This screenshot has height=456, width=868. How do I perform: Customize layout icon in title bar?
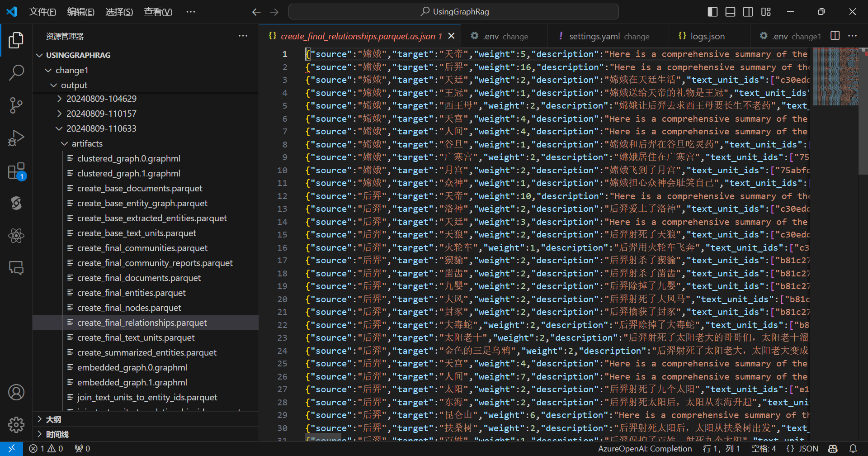(x=766, y=12)
